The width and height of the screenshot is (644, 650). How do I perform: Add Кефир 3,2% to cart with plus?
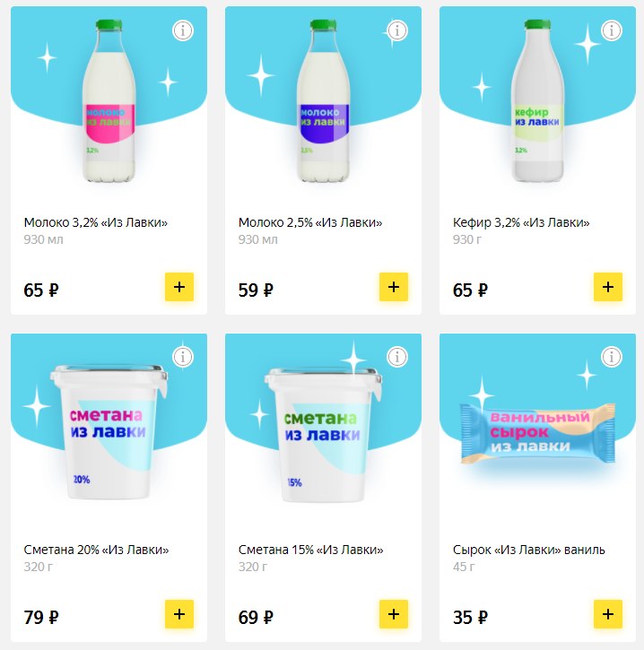point(608,287)
